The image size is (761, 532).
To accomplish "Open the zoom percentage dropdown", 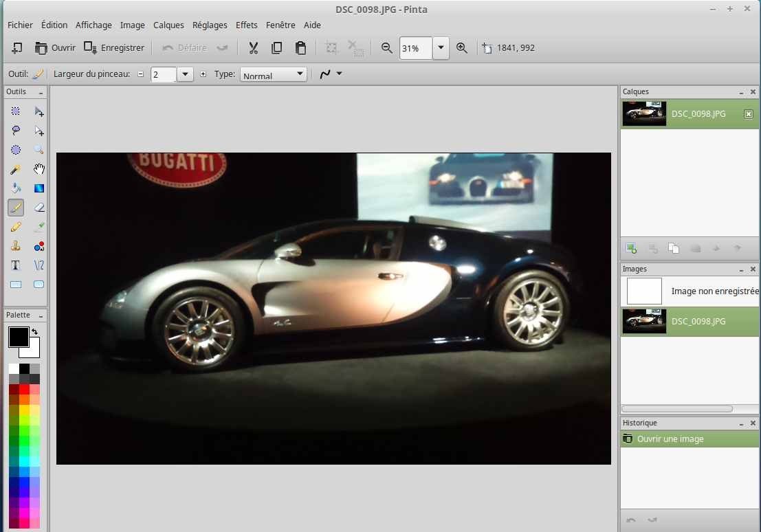I will point(441,48).
